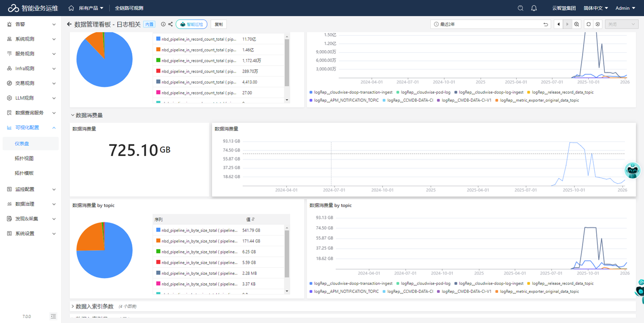Click the back arrow beside dashboard title
The width and height of the screenshot is (644, 323).
69,24
